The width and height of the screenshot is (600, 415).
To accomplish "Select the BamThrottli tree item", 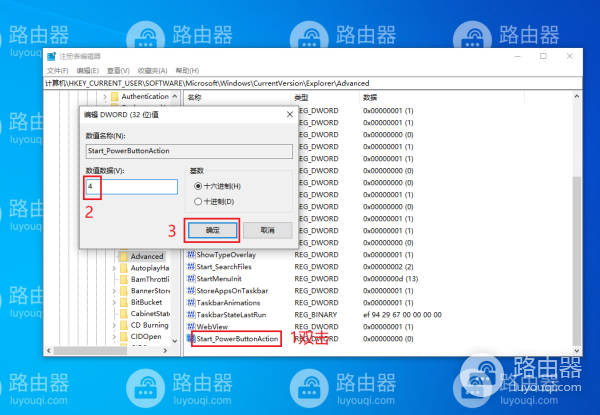I will [150, 279].
